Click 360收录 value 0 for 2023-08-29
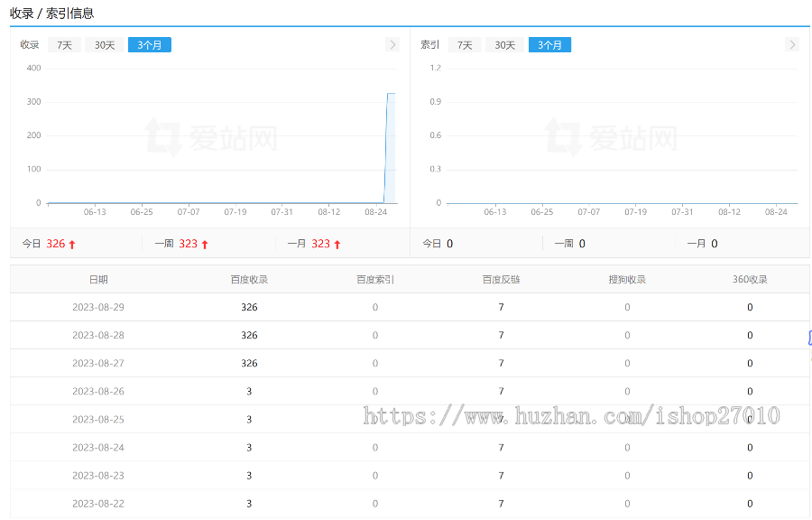Image resolution: width=812 pixels, height=520 pixels. coord(750,307)
